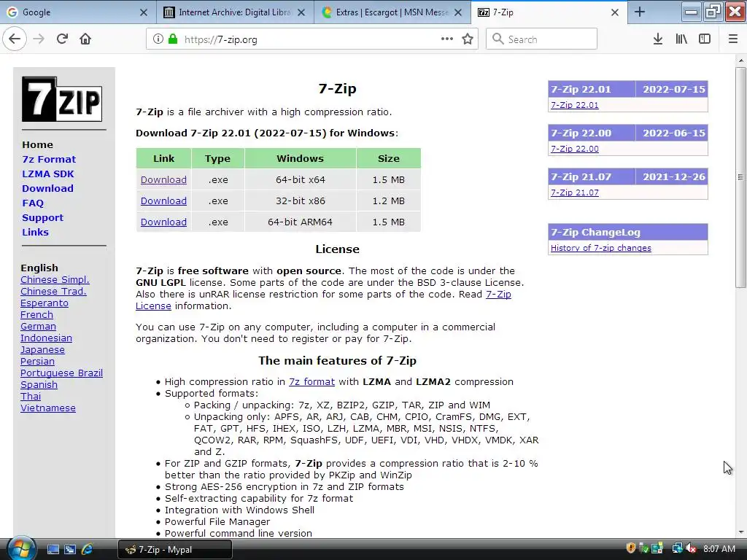Image resolution: width=747 pixels, height=560 pixels.
Task: Go back using the browser back arrow
Action: (15, 39)
